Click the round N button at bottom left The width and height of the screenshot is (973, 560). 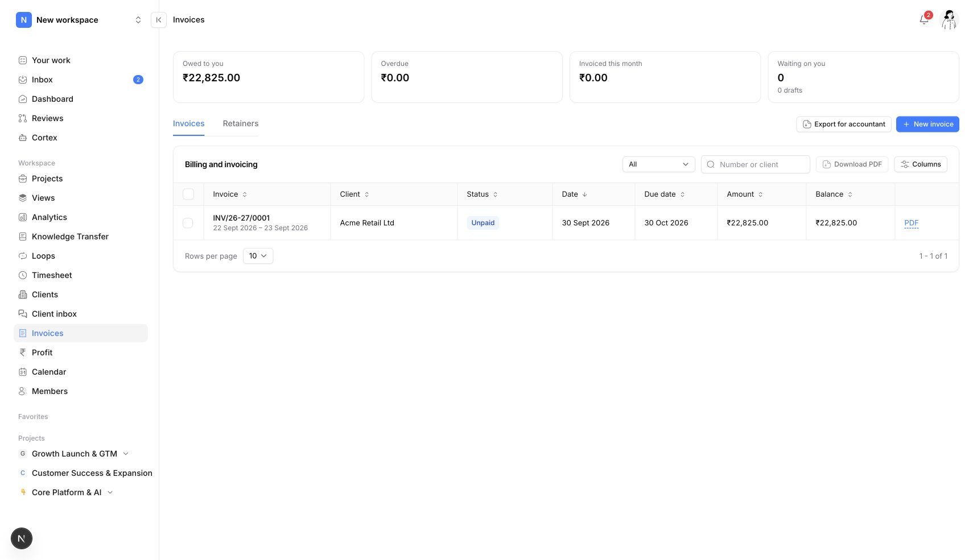point(22,538)
